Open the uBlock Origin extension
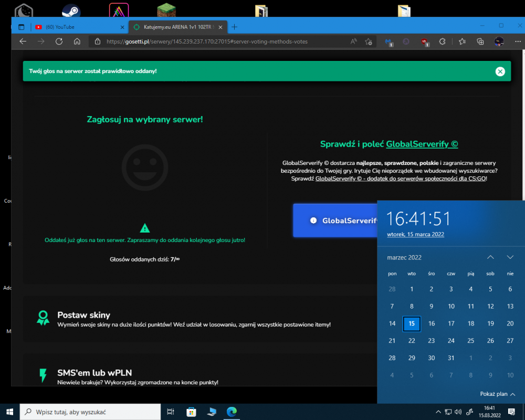This screenshot has width=525, height=420. click(425, 42)
